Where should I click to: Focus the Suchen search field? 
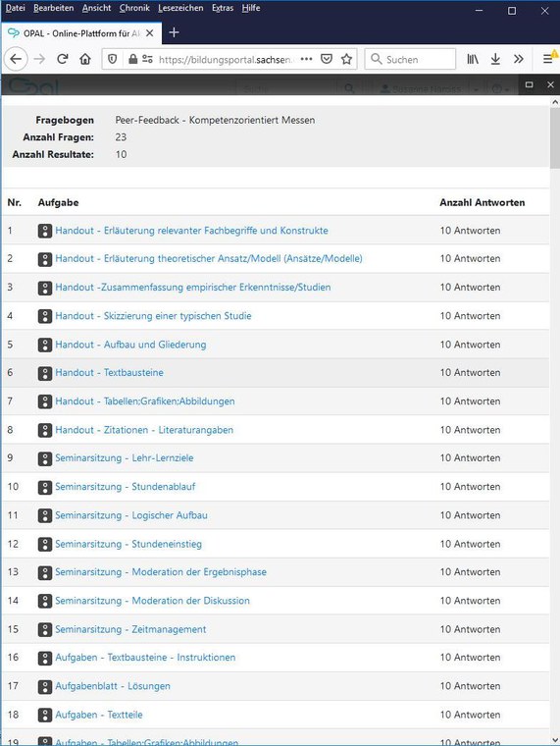[411, 59]
